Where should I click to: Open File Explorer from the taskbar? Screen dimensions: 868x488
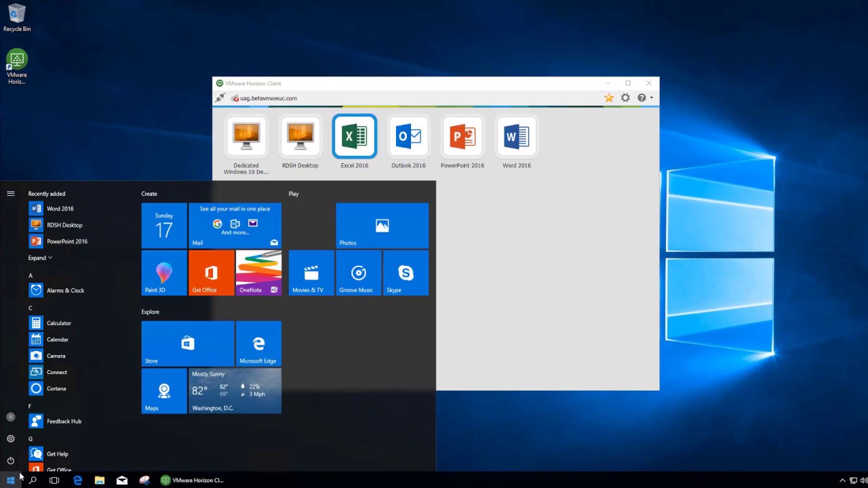pyautogui.click(x=100, y=480)
